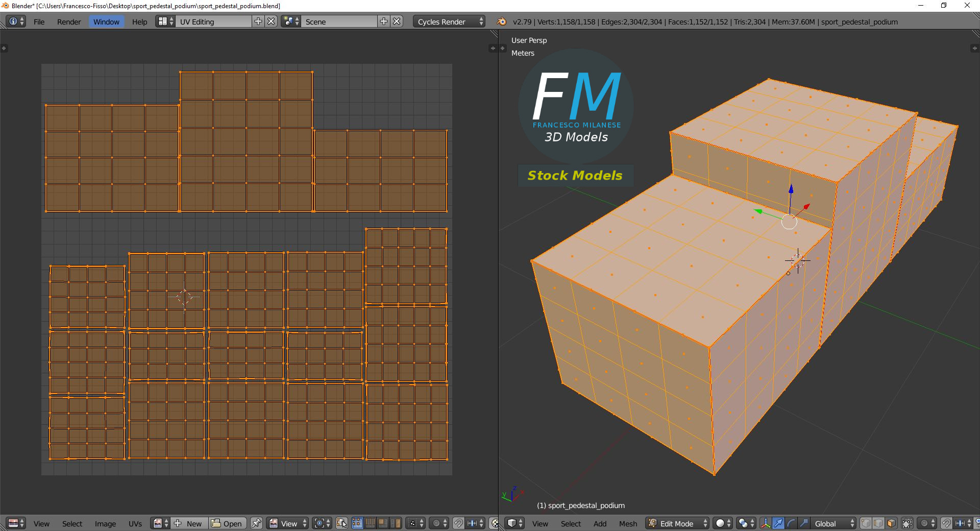Expand Cycles Render engine selector
Screen dimensions: 980x531
click(x=449, y=21)
